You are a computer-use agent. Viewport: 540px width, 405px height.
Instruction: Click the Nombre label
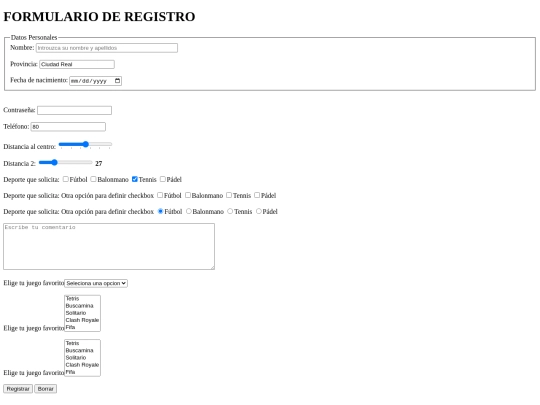tap(22, 48)
